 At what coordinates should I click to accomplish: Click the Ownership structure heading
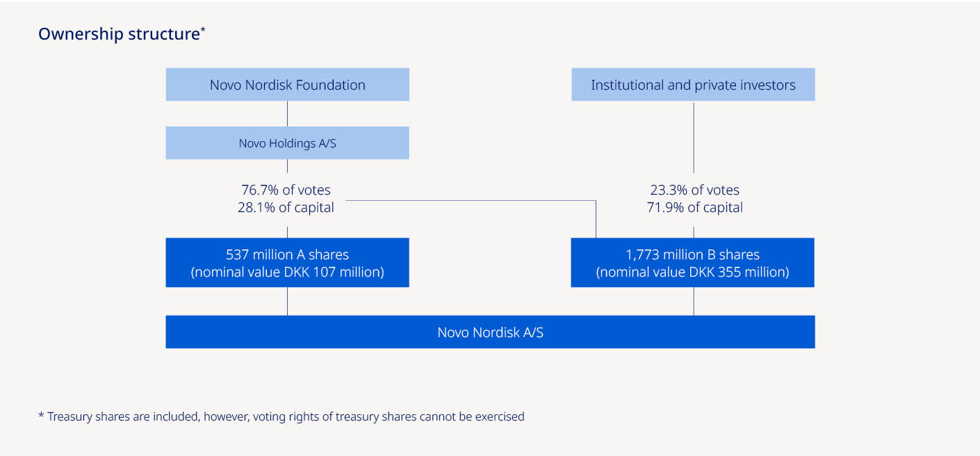(118, 34)
